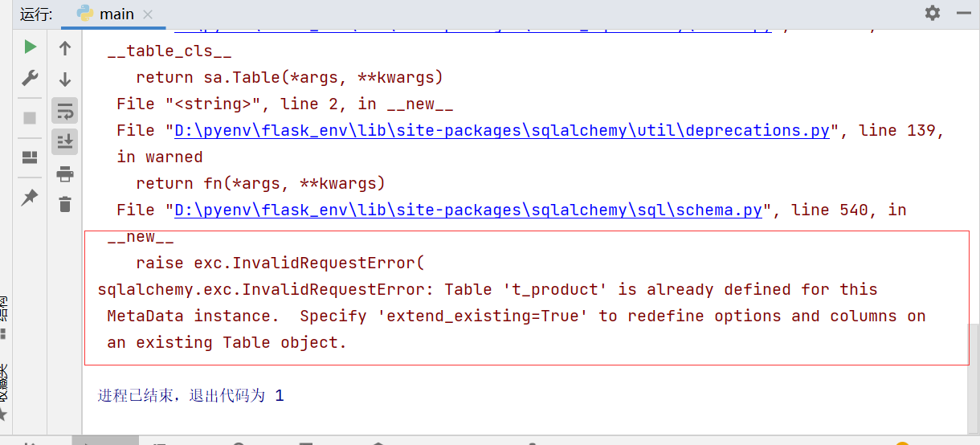Open run configuration wrench icon
The width and height of the screenshot is (980, 445).
[30, 79]
